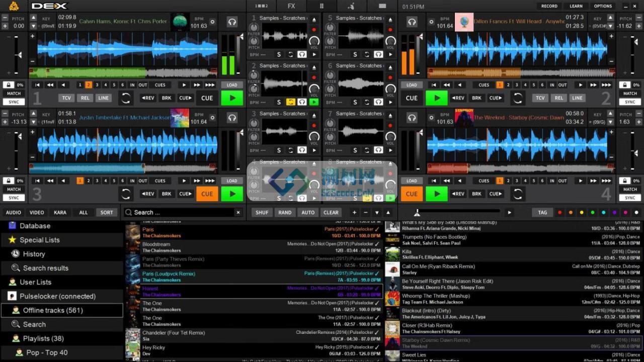This screenshot has height=362, width=644.
Task: Click deck 3 loop circular-arrows icon
Action: [x=126, y=194]
